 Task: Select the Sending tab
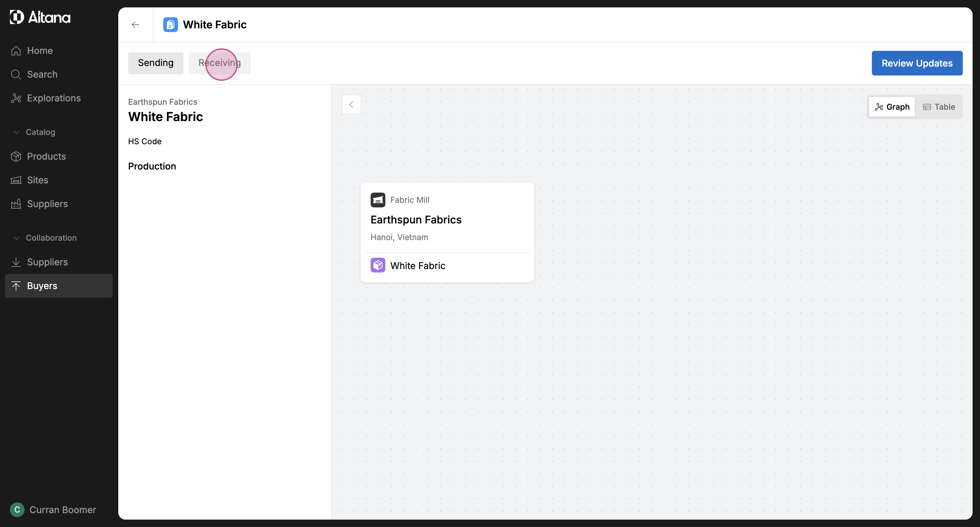156,63
